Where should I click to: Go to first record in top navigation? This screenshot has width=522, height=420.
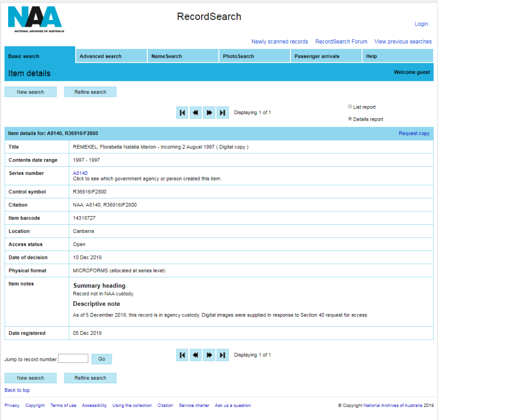(182, 113)
